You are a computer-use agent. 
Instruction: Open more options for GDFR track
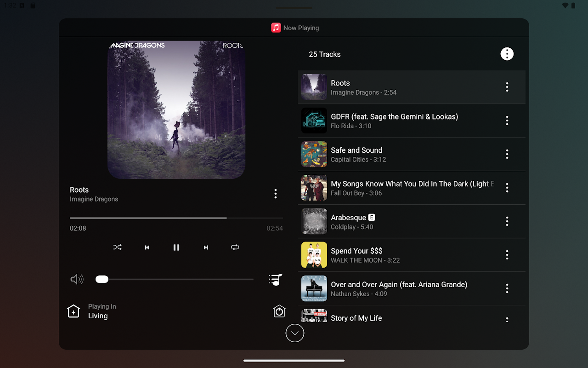tap(507, 121)
